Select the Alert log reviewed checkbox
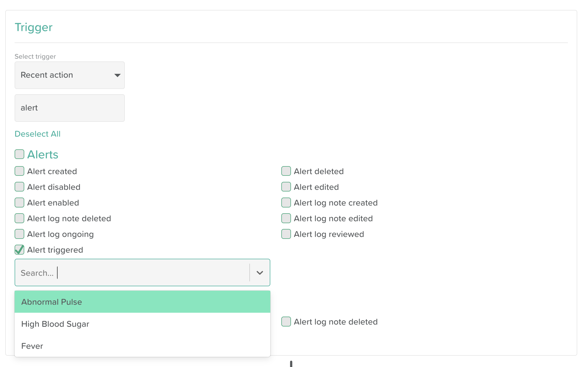588x367 pixels. pyautogui.click(x=286, y=234)
